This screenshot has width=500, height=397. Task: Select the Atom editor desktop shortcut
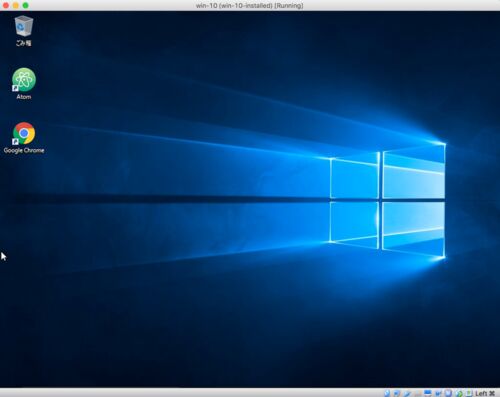(x=24, y=80)
